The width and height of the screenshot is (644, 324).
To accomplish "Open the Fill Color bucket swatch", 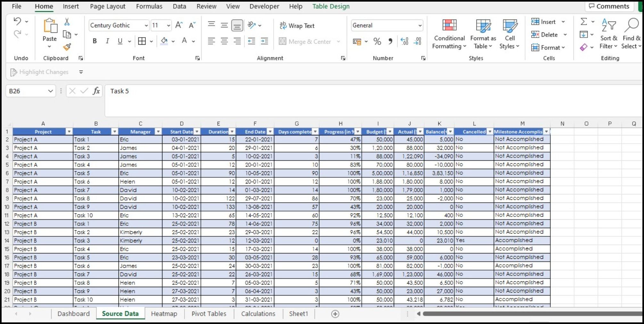I will pos(164,41).
